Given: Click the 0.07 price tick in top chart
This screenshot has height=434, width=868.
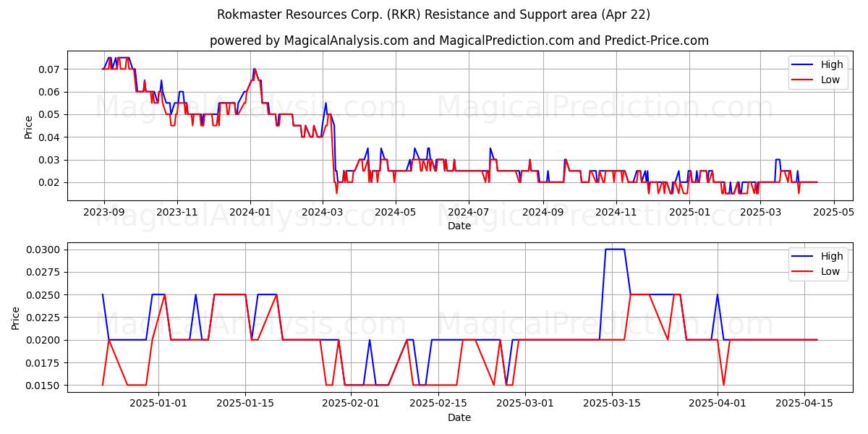Looking at the screenshot, I should [x=50, y=69].
